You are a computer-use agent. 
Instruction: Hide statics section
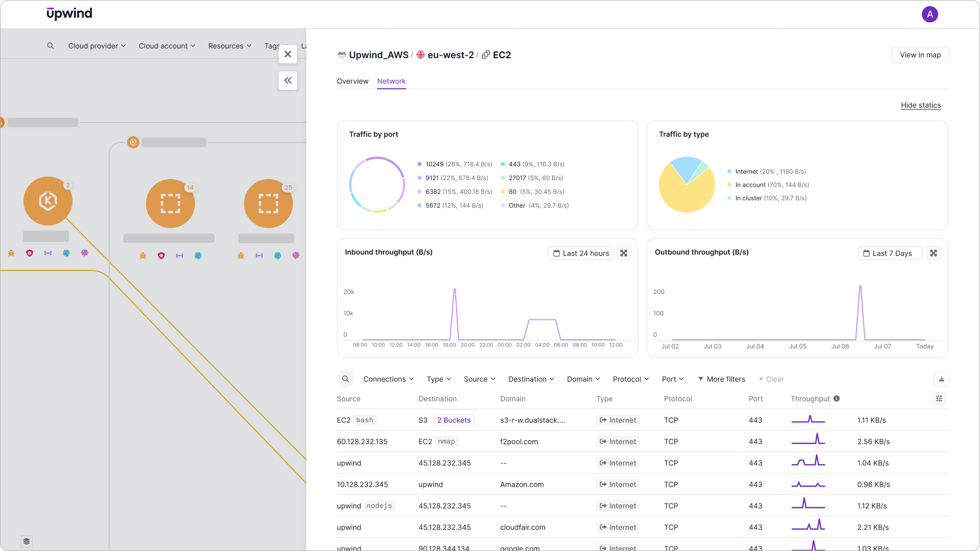point(921,105)
